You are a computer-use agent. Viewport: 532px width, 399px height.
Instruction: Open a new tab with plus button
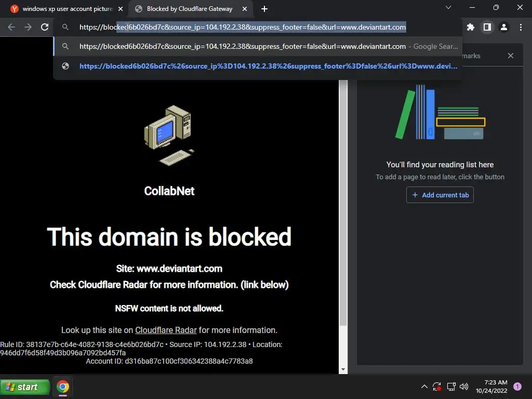tap(264, 9)
